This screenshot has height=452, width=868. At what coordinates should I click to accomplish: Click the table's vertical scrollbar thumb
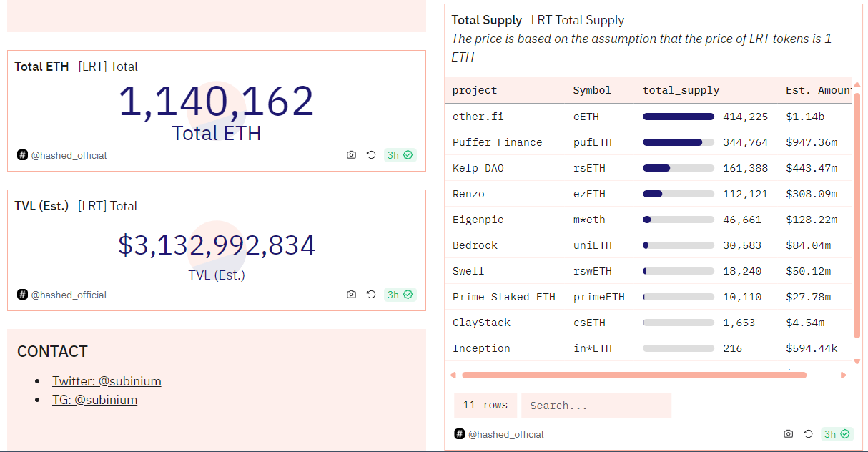(857, 215)
